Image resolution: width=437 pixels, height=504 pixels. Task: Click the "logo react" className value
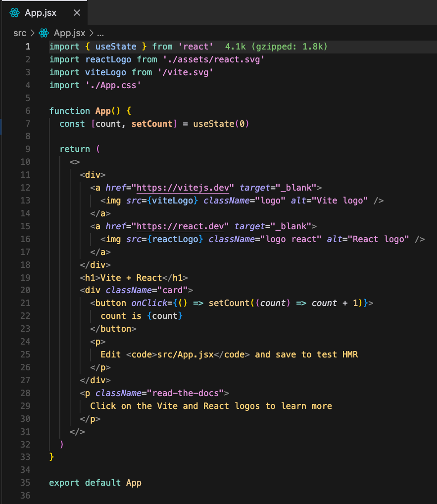(x=291, y=239)
